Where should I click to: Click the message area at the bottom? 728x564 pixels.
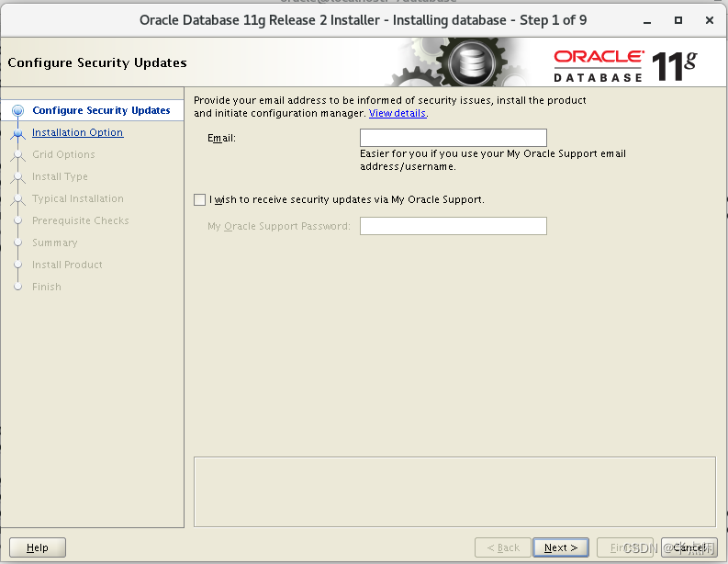(455, 492)
